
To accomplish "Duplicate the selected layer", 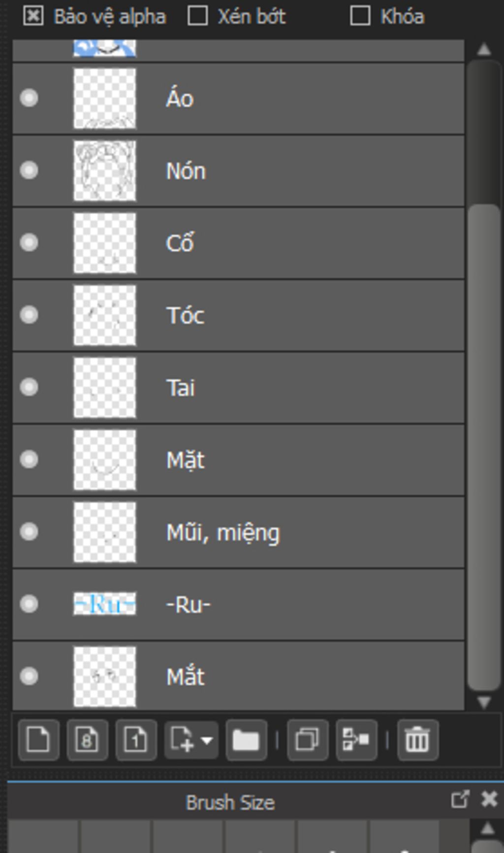I will pos(308,740).
